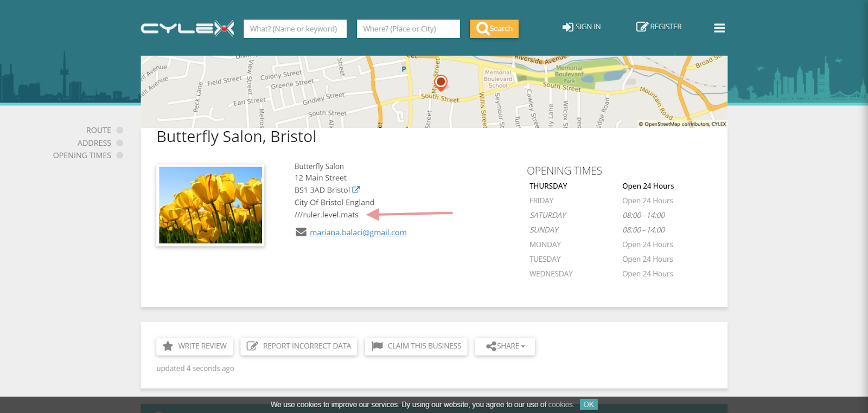This screenshot has width=868, height=413.
Task: Open the yellow tulips business photo
Action: 210,205
